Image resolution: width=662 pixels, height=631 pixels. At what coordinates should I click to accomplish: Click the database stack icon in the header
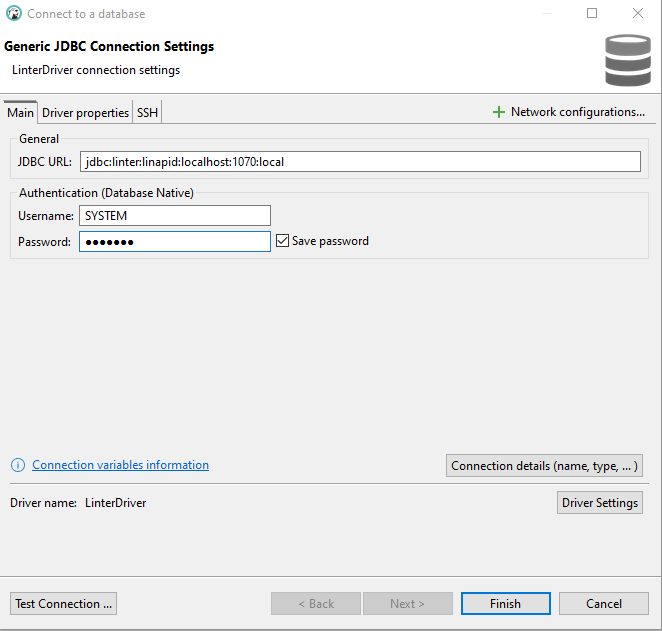(627, 60)
